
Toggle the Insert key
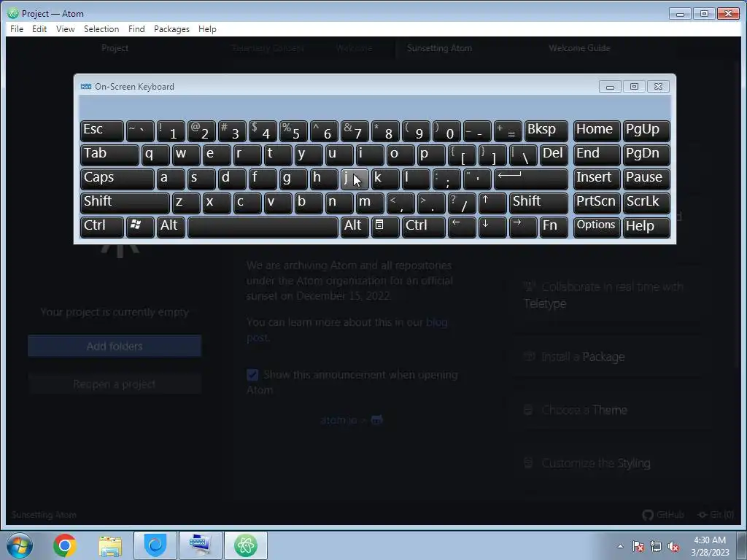(597, 179)
